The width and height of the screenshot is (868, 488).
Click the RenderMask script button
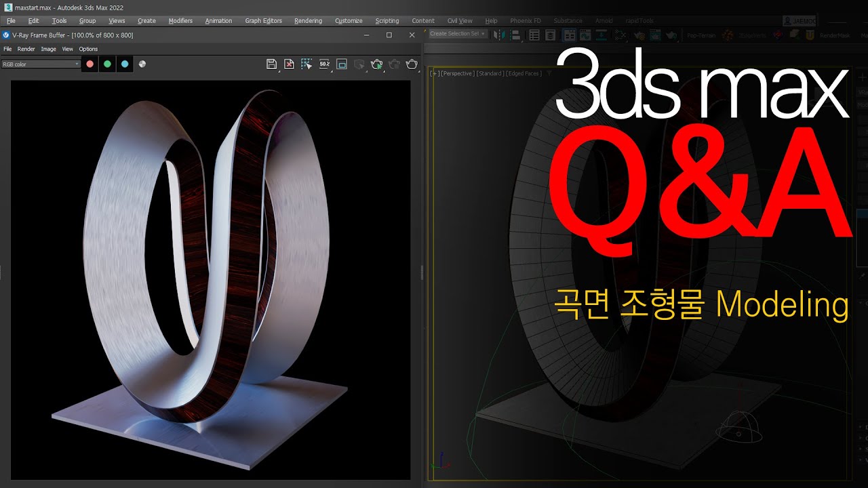pos(835,34)
